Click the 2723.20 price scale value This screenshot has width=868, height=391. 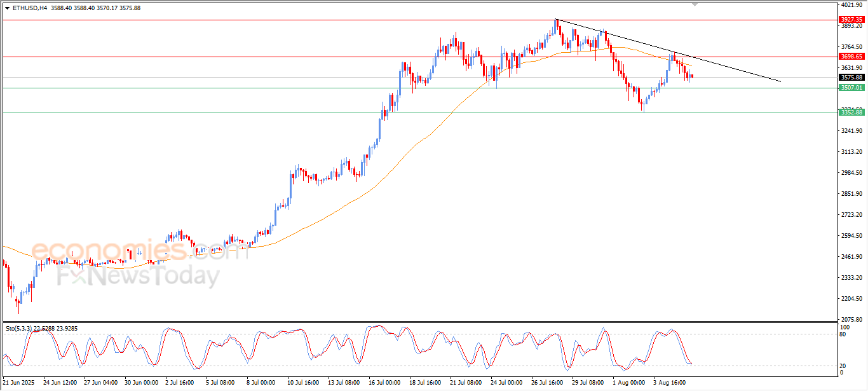tap(851, 215)
